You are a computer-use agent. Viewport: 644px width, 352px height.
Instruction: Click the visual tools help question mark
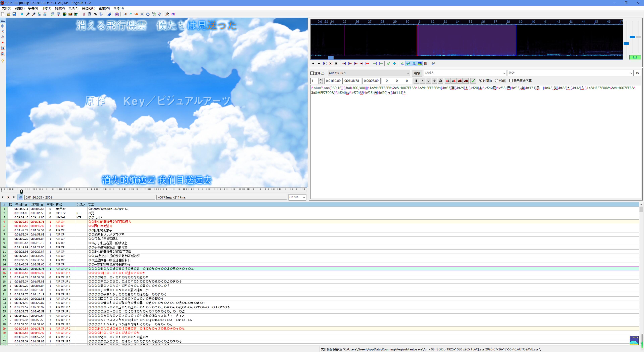[3, 61]
